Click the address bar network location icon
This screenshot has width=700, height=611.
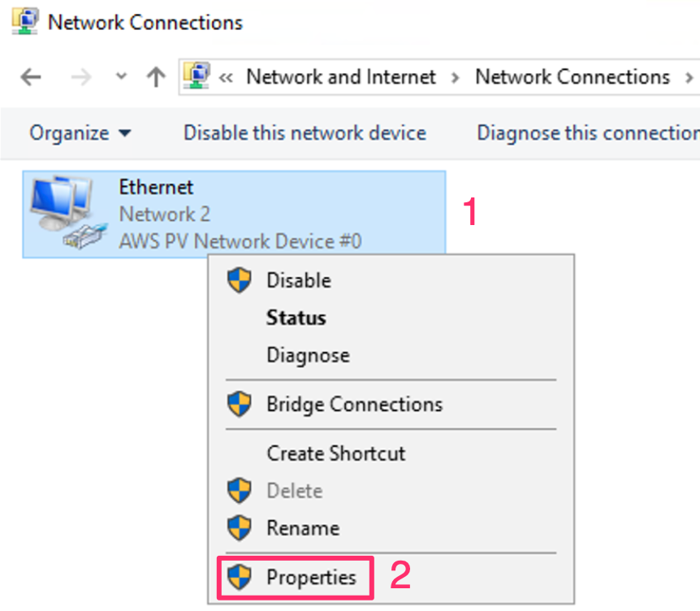(x=197, y=76)
